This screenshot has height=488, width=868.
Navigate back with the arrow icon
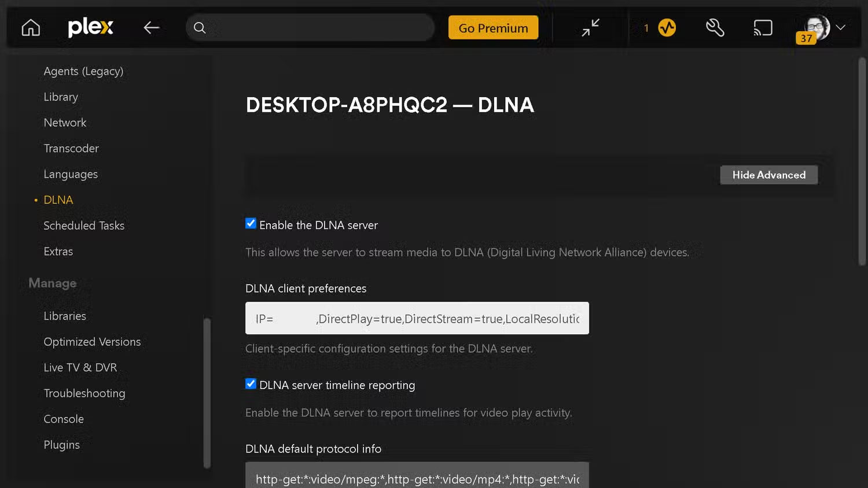[x=152, y=27]
